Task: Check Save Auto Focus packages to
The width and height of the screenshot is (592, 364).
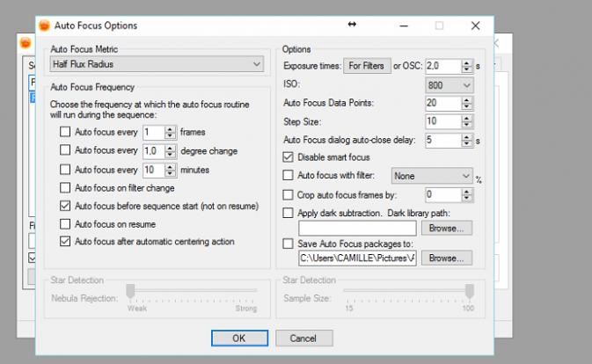Action: coord(288,244)
